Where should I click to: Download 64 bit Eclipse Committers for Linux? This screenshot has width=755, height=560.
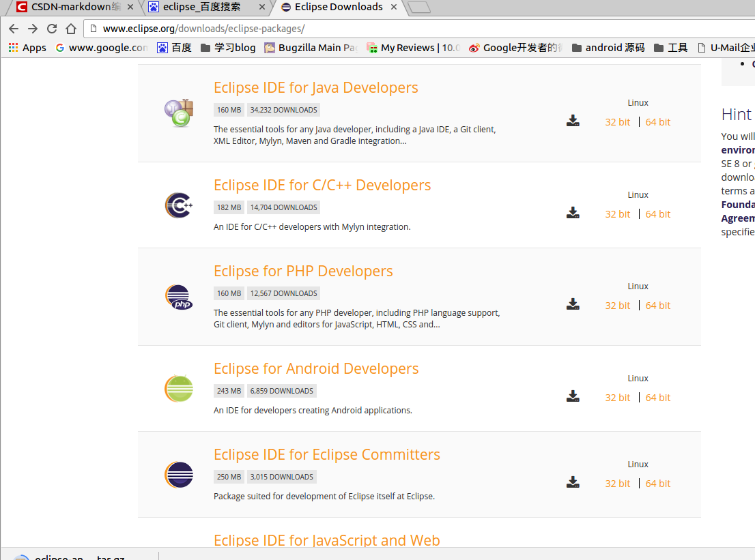658,484
